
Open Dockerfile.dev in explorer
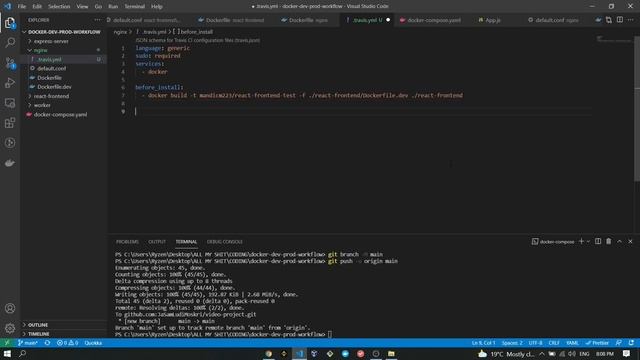(54, 87)
